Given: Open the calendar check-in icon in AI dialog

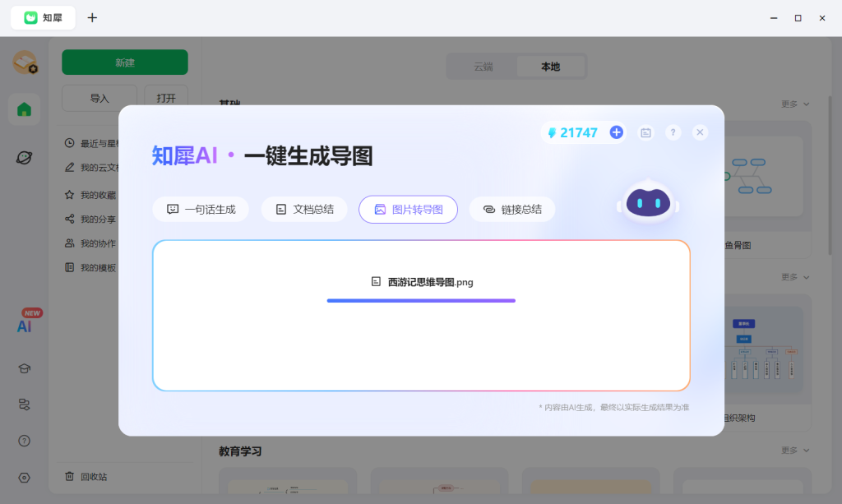Looking at the screenshot, I should 646,132.
